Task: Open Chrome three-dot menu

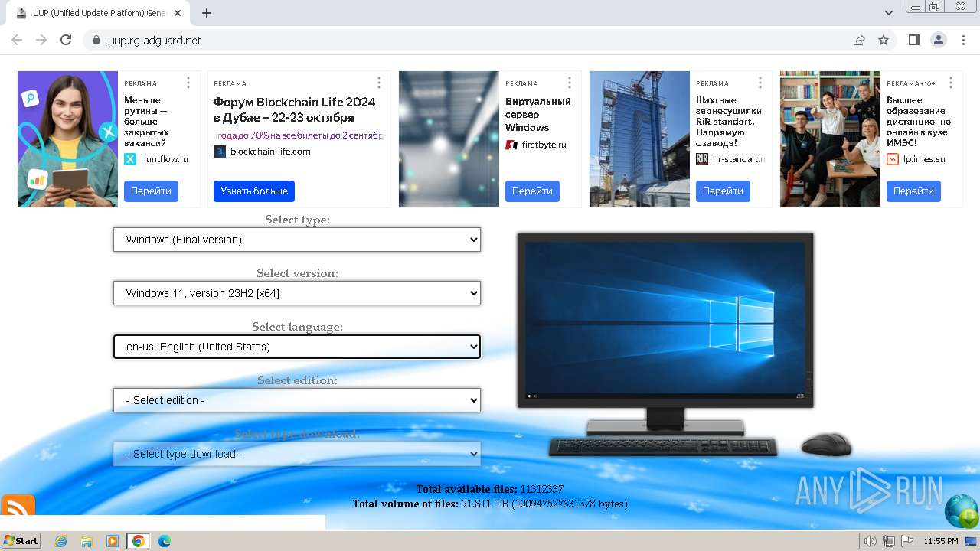Action: [962, 40]
